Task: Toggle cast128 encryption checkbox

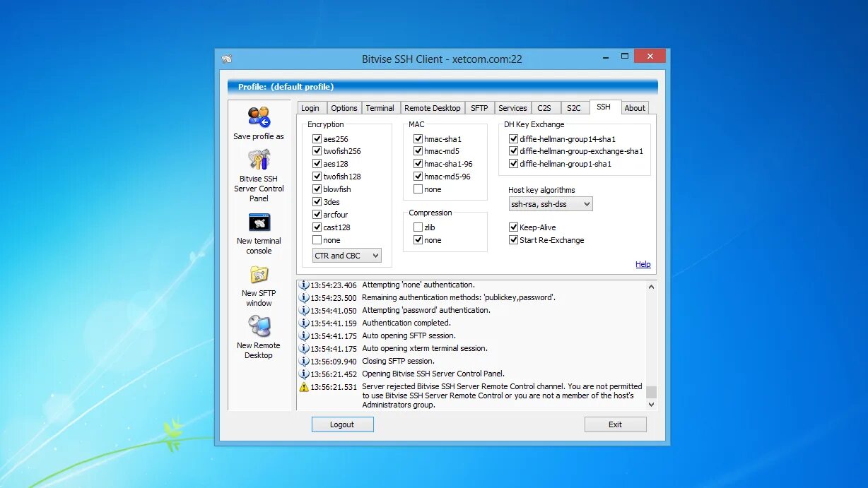Action: point(317,227)
